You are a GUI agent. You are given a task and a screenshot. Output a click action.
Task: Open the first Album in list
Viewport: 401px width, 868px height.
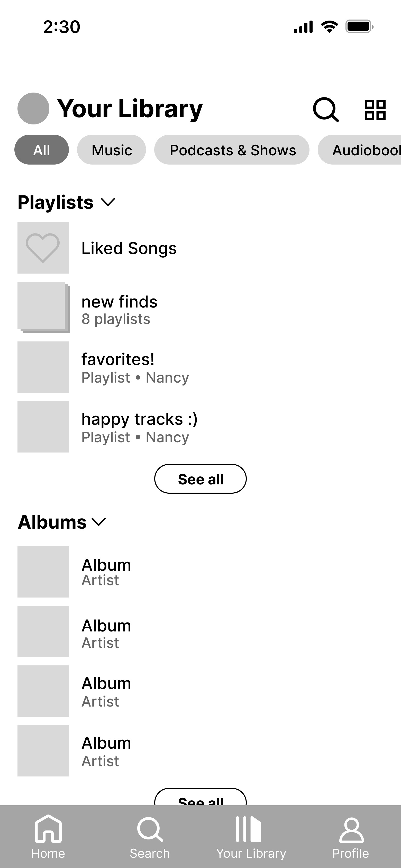pos(200,572)
